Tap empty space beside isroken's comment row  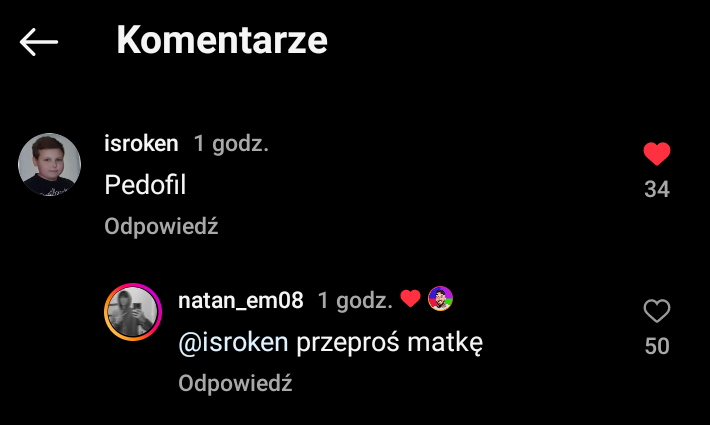point(408,185)
